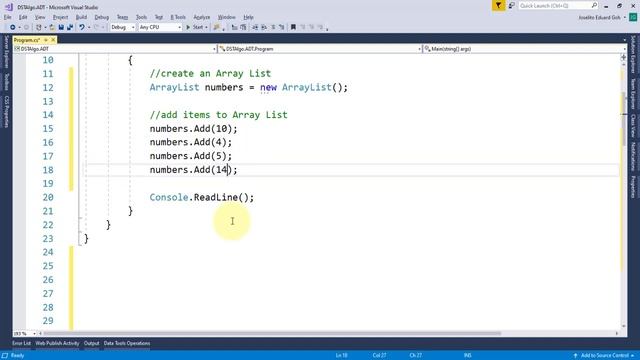Select the Program.cs document tab
Viewport: 640px width, 360px height.
pos(27,40)
